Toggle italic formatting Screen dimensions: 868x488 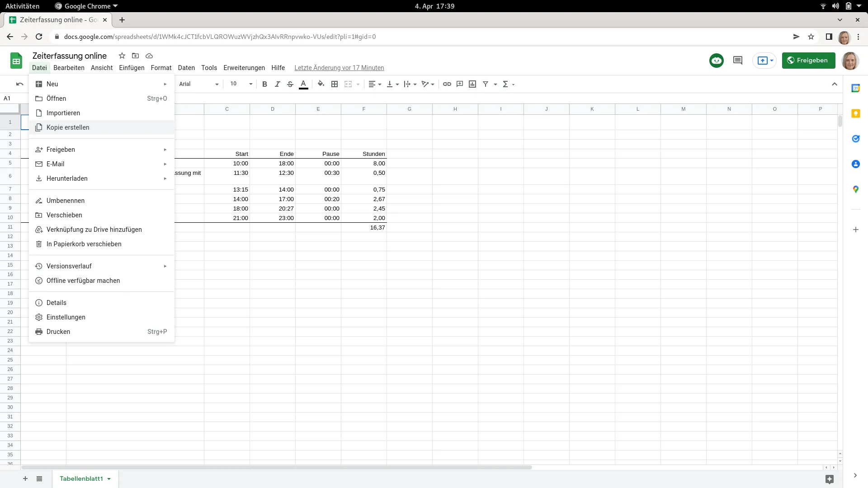277,84
